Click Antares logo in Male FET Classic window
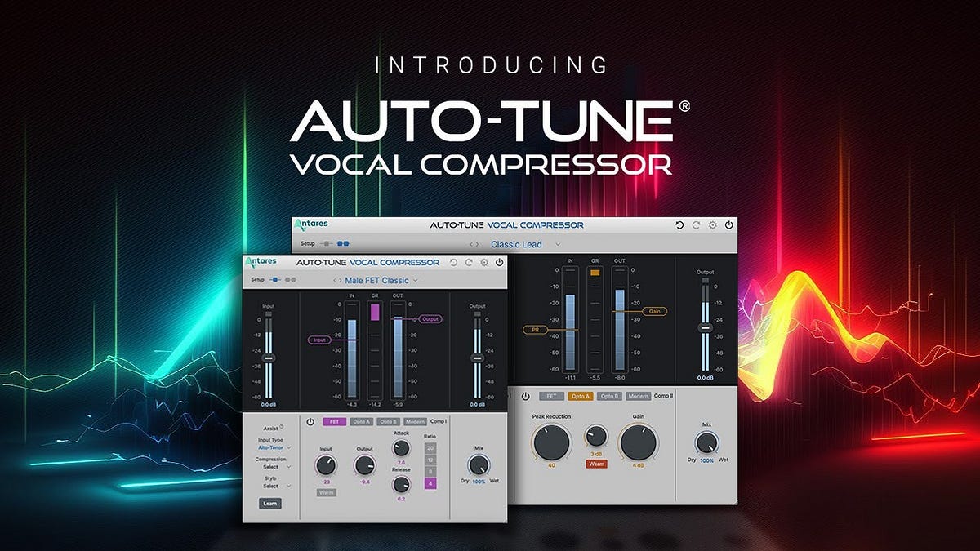The width and height of the screenshot is (980, 551). tap(261, 262)
